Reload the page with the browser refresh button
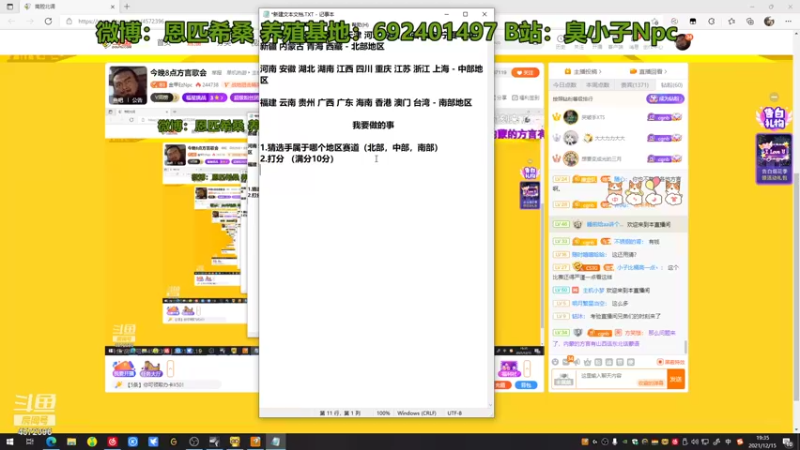 point(48,21)
